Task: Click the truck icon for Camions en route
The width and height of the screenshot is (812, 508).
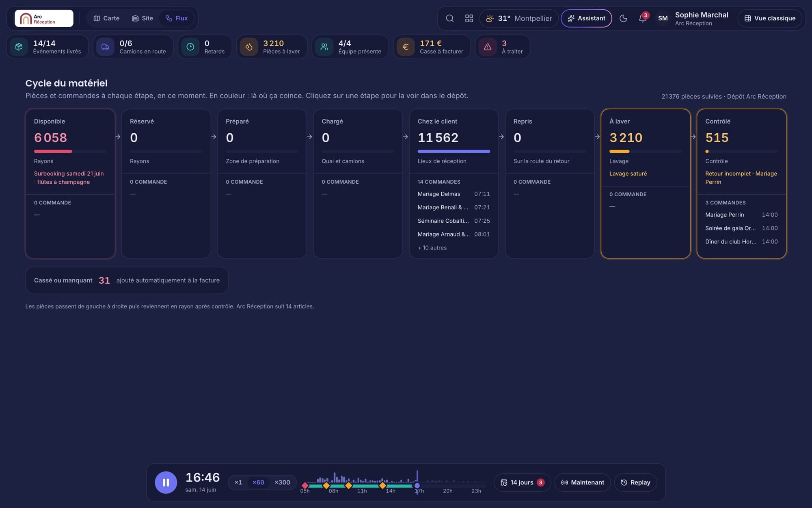Action: [105, 47]
